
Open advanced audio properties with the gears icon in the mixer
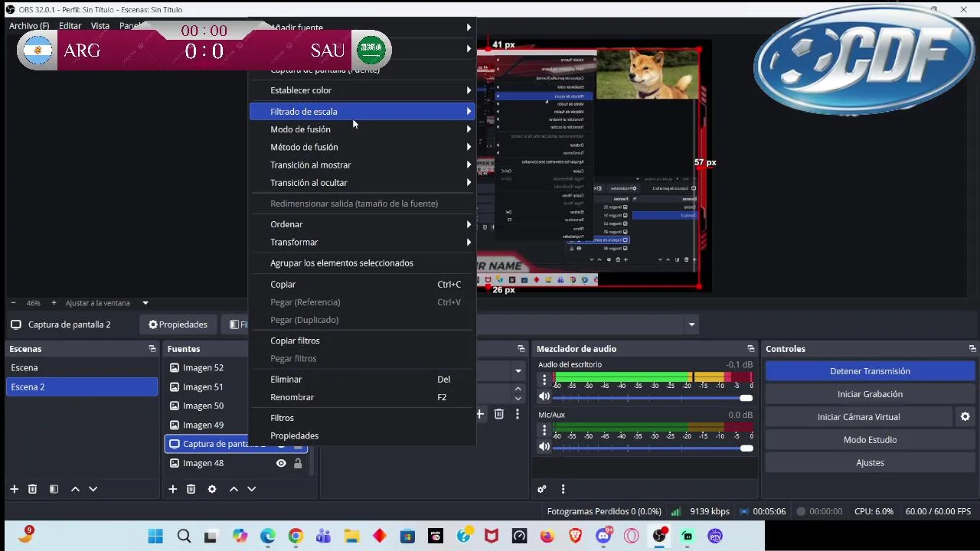pos(542,489)
